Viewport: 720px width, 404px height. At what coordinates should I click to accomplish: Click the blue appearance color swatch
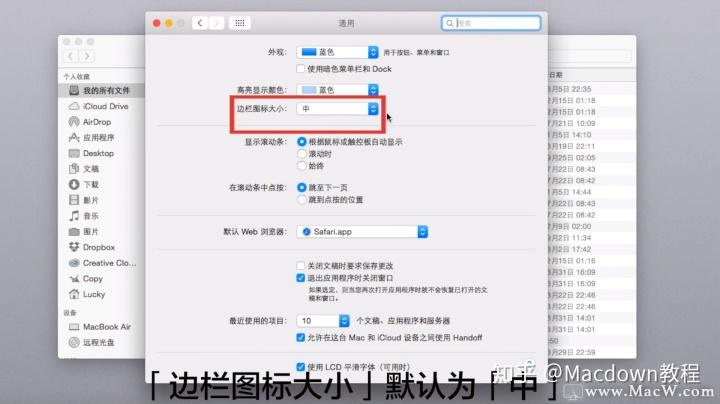point(309,52)
